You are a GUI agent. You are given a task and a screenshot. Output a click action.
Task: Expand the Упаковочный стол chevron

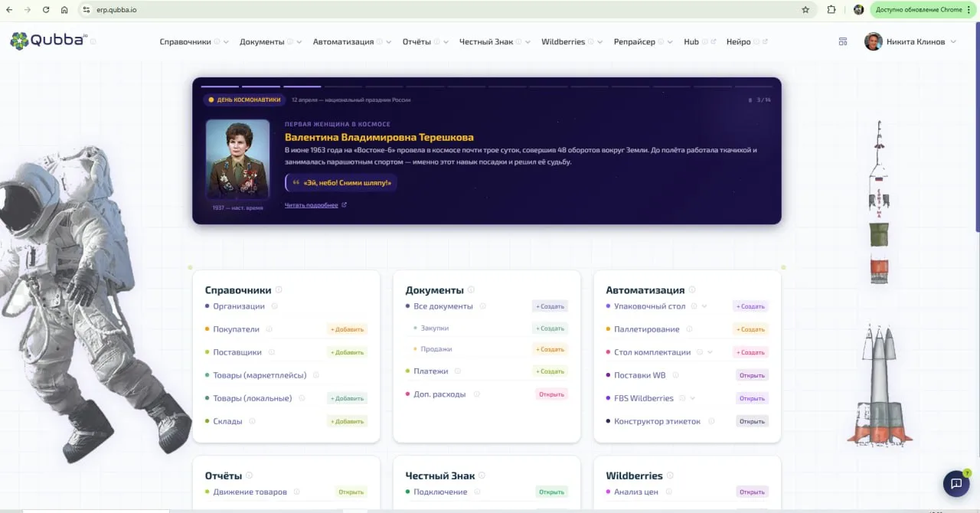click(704, 306)
